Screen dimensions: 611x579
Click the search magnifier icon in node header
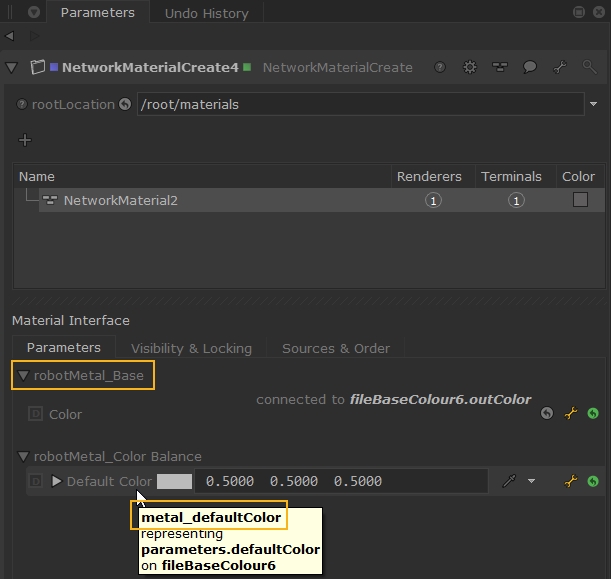589,68
